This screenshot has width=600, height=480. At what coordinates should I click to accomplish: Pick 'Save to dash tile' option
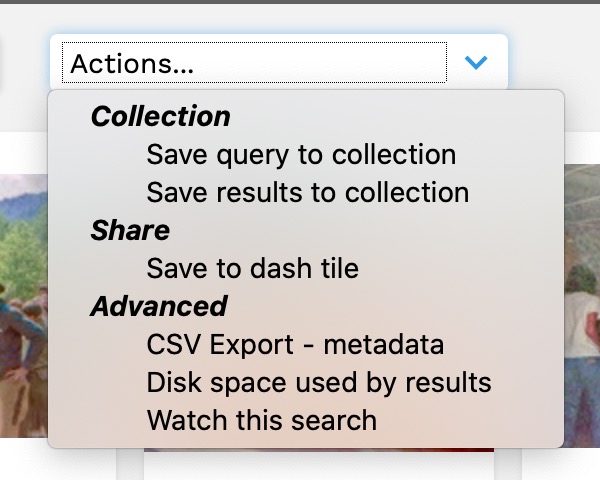252,268
